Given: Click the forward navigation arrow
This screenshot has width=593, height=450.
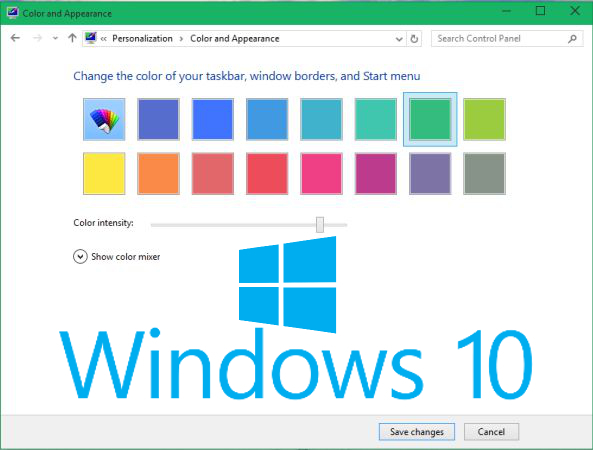Looking at the screenshot, I should click(x=37, y=38).
